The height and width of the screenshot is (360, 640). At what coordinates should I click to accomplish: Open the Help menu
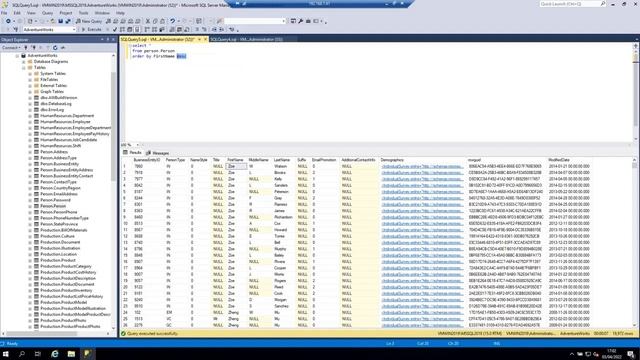(120, 13)
